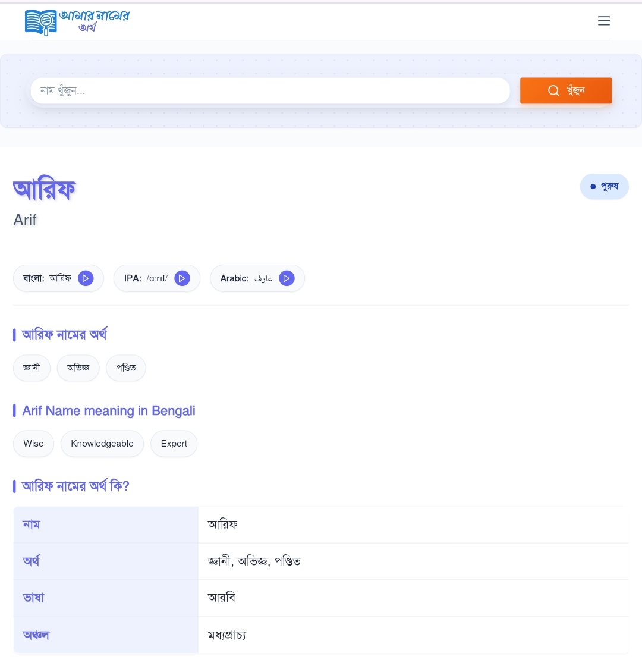Click the অঞ্চল row label
The height and width of the screenshot is (672, 642).
pyautogui.click(x=36, y=635)
